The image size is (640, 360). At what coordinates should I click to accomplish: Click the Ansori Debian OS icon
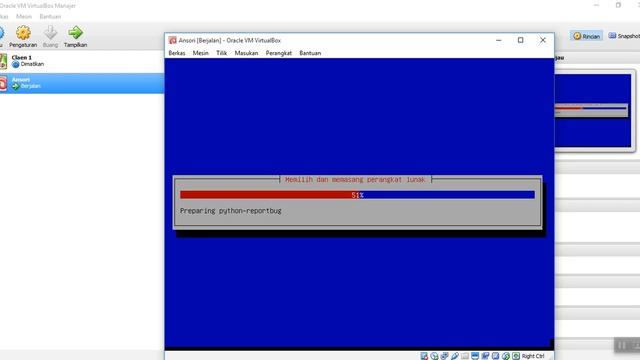coord(3,83)
